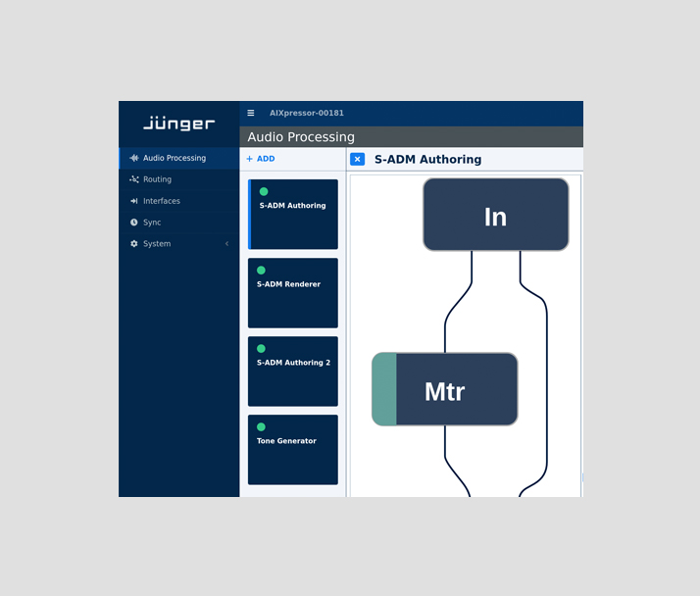Select the In node in the graph
Image resolution: width=700 pixels, height=596 pixels.
pos(495,215)
